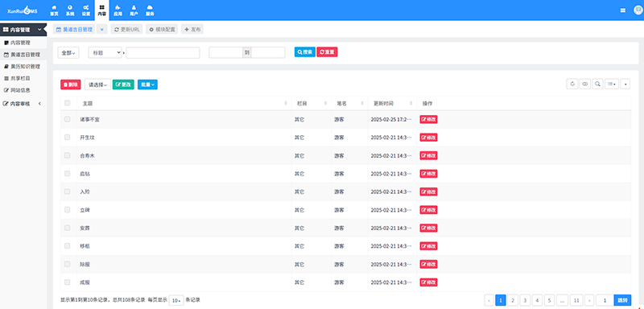Click the 跳转 page jump button
This screenshot has height=309, width=644.
coord(622,300)
